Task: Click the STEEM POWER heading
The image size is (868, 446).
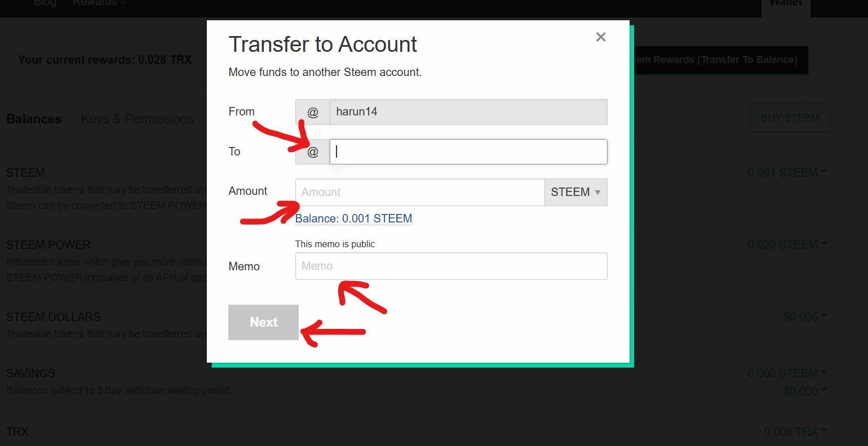Action: coord(48,245)
